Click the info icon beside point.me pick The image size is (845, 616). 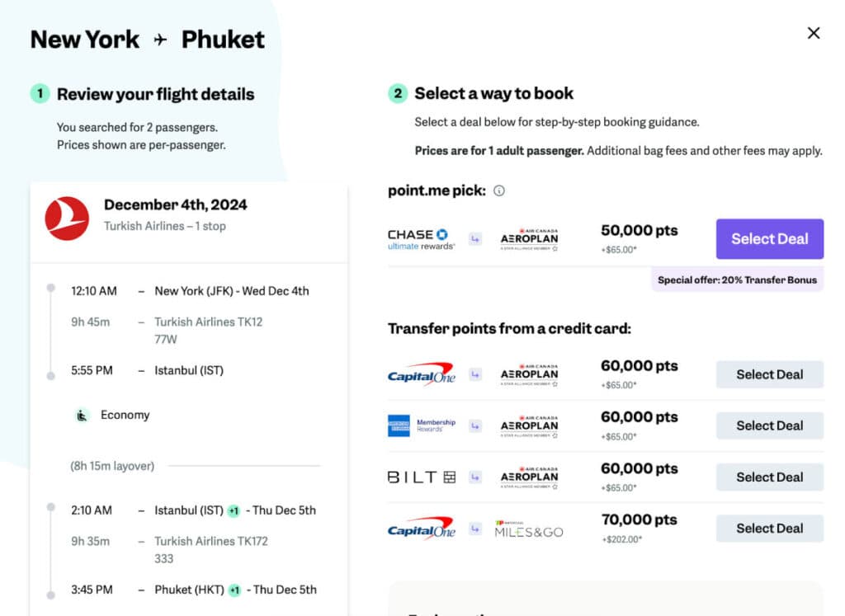coord(498,190)
